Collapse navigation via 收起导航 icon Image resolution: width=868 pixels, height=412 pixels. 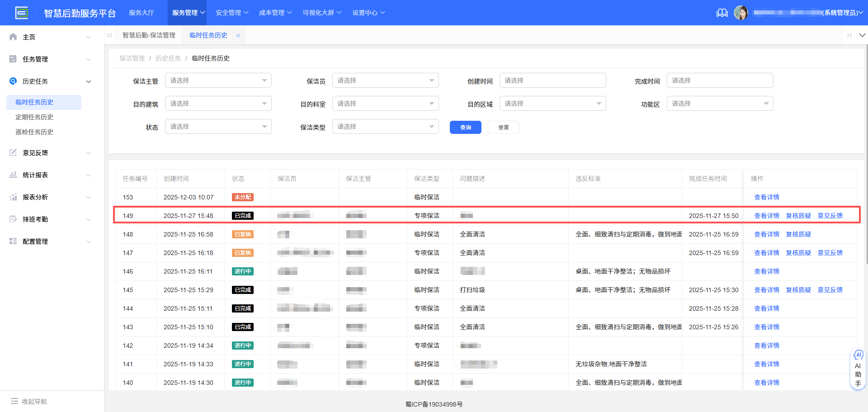point(14,401)
